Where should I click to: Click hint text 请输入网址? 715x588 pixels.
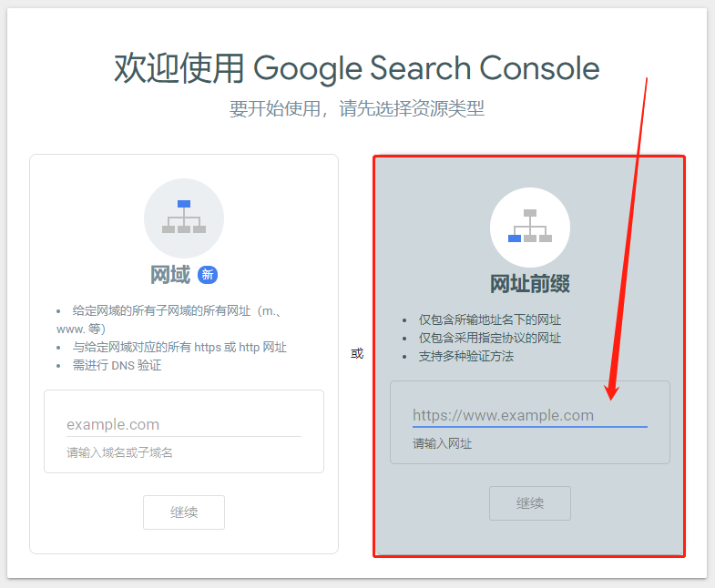pos(443,443)
